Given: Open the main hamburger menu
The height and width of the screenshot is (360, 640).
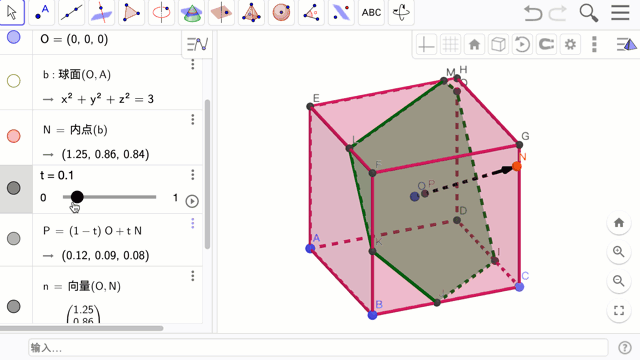Looking at the screenshot, I should pos(620,13).
